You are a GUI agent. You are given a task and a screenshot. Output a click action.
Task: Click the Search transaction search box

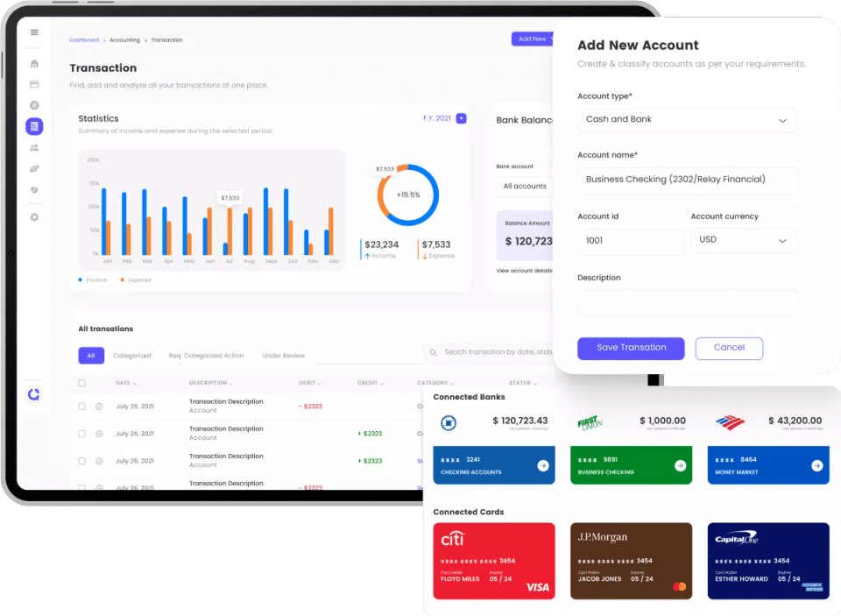coord(489,352)
